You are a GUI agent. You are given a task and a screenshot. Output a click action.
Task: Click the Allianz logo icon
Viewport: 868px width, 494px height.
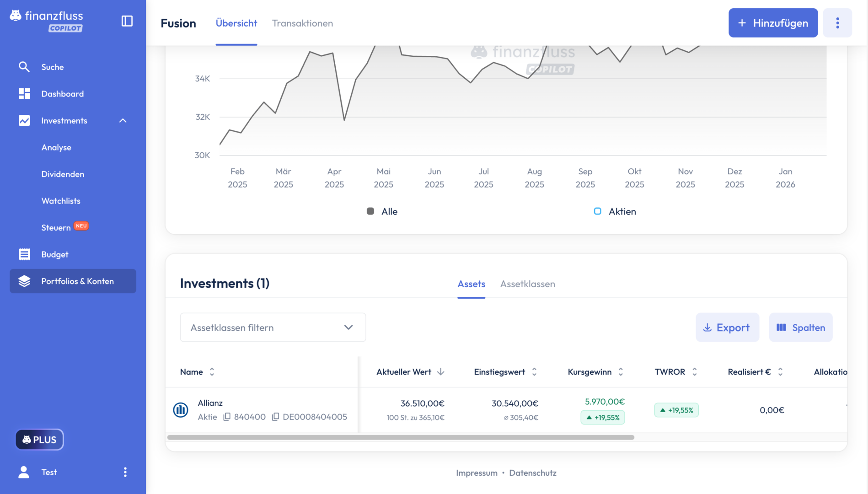coord(181,410)
